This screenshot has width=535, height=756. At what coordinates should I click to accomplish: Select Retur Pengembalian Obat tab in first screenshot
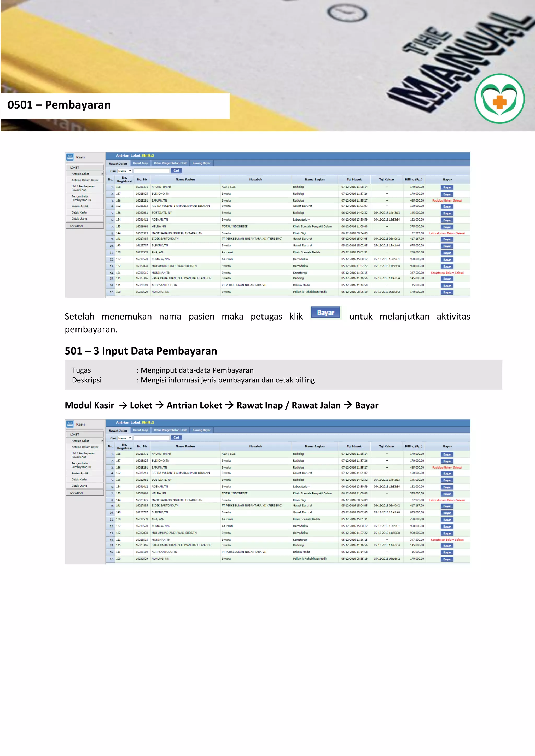170,163
